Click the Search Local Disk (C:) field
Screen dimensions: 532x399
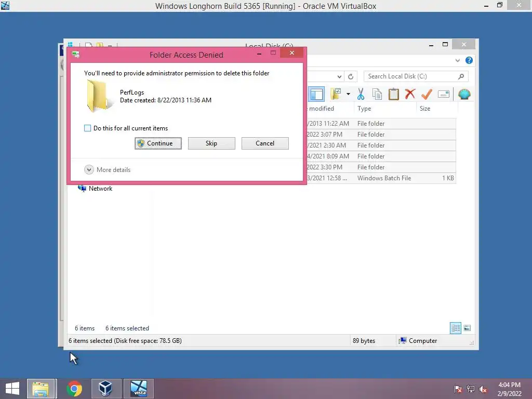click(416, 76)
